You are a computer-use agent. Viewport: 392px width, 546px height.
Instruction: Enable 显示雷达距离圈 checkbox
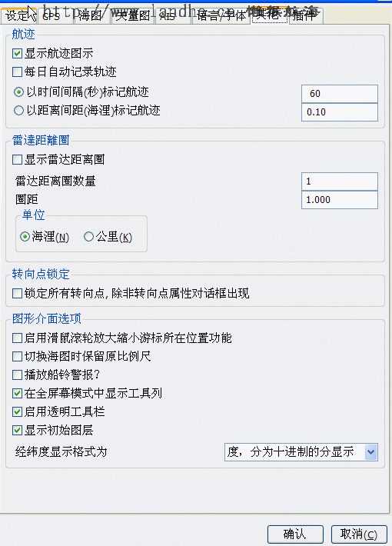click(17, 160)
